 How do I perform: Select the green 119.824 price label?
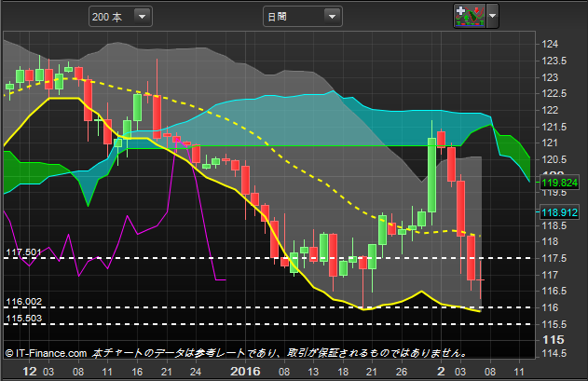coord(559,183)
